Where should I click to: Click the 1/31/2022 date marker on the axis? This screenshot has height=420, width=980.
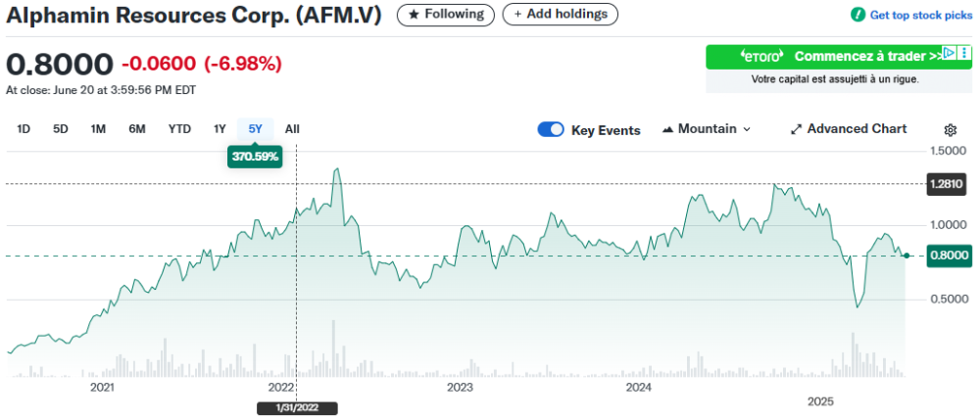297,408
